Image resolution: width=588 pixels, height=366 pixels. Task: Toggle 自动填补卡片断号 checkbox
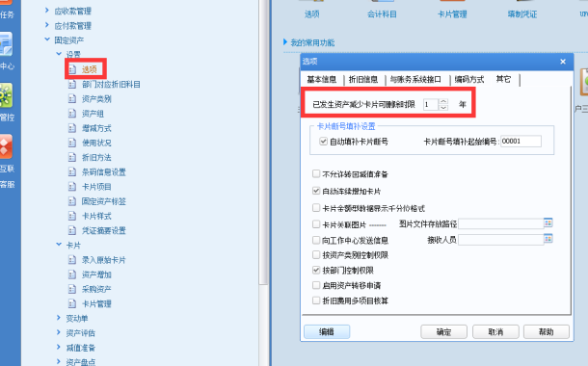coord(323,142)
